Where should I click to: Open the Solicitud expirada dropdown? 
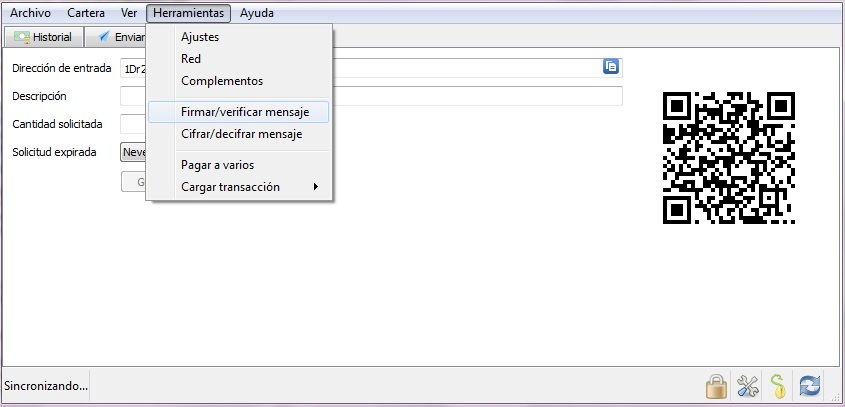coord(133,152)
